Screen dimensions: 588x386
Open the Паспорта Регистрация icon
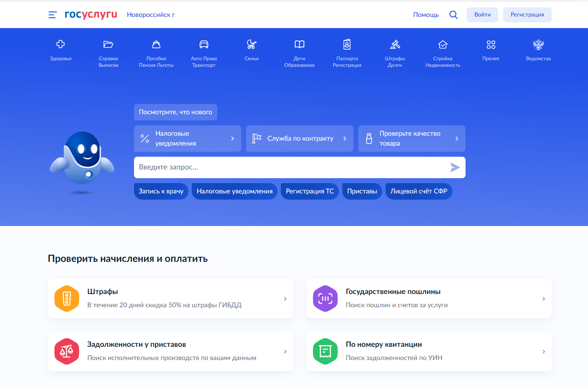pyautogui.click(x=347, y=44)
